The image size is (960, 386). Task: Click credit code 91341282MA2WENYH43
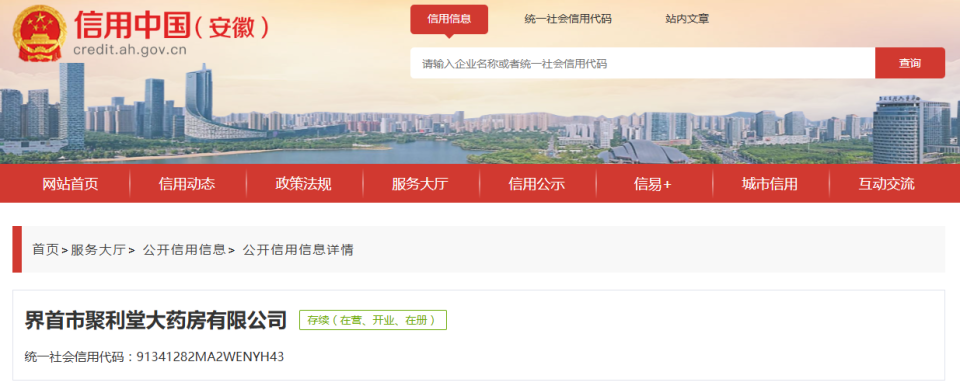(211, 357)
